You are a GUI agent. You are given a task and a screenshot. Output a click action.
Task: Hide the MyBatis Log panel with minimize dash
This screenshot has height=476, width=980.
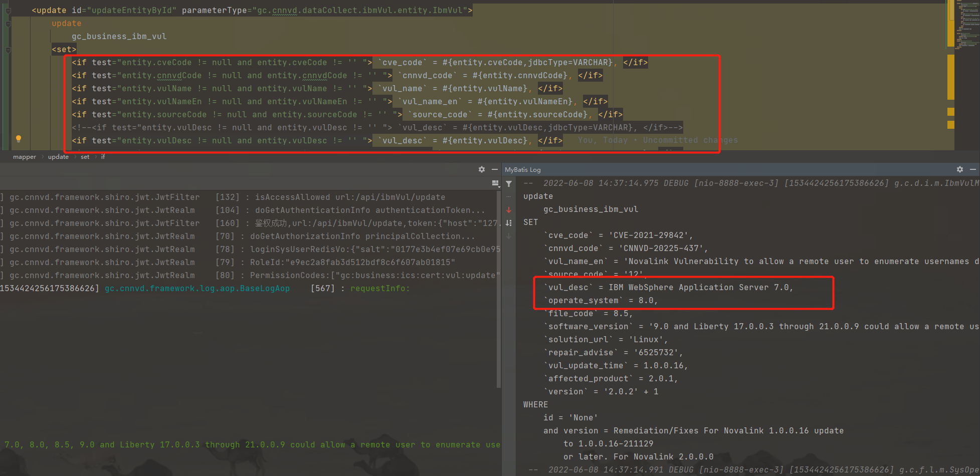coord(972,170)
